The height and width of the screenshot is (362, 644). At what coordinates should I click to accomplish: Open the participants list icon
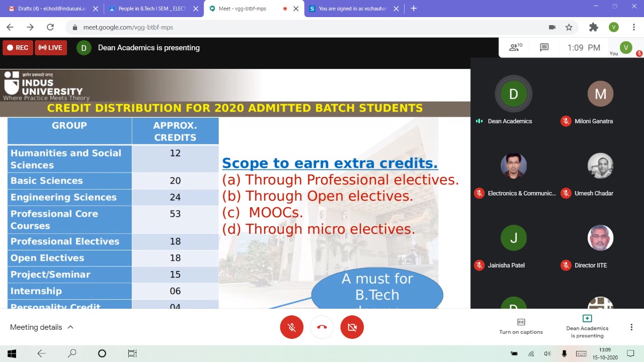(x=515, y=47)
